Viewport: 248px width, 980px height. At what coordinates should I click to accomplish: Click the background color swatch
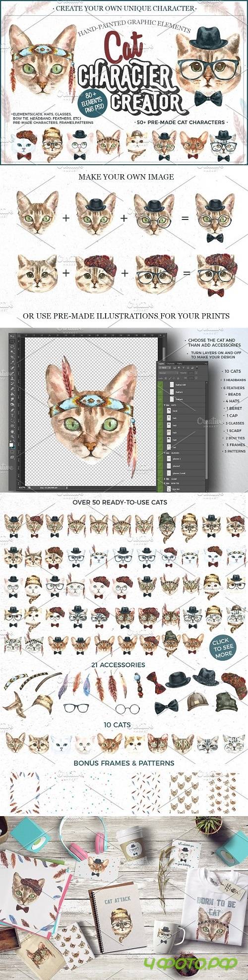[14, 448]
